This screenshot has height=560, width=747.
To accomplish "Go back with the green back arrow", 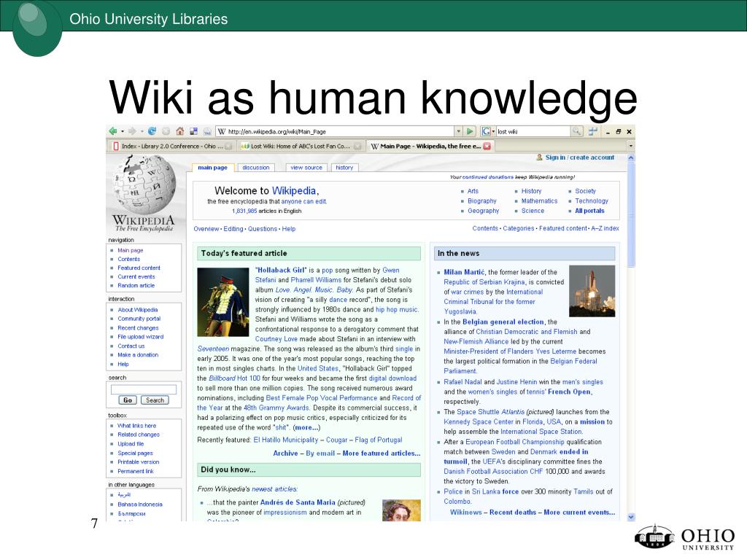I will [113, 131].
